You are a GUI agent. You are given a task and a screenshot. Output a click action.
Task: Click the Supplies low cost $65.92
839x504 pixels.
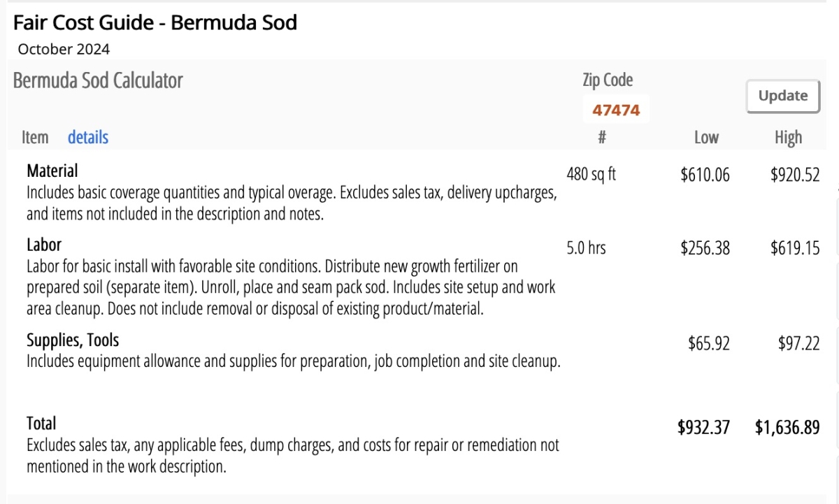pos(709,344)
